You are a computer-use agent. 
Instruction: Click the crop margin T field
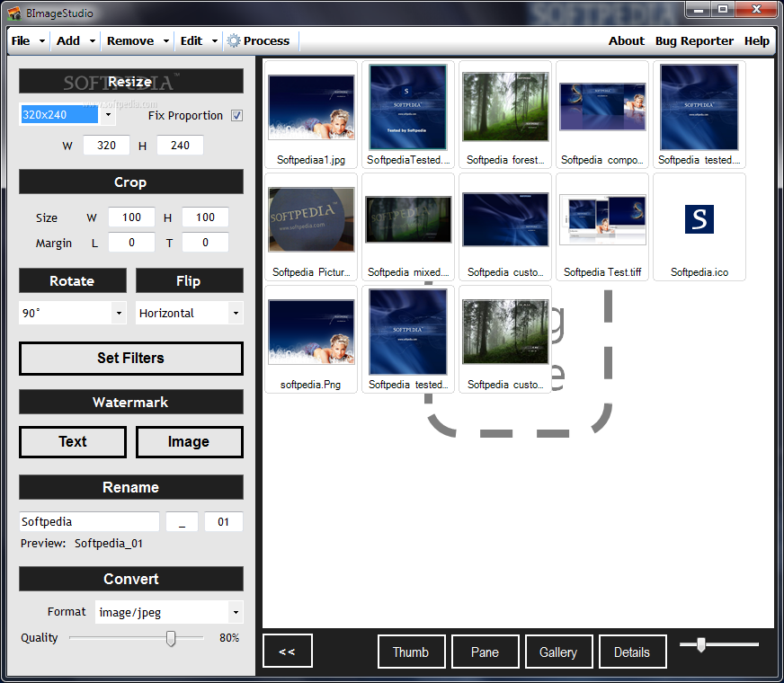click(x=205, y=243)
